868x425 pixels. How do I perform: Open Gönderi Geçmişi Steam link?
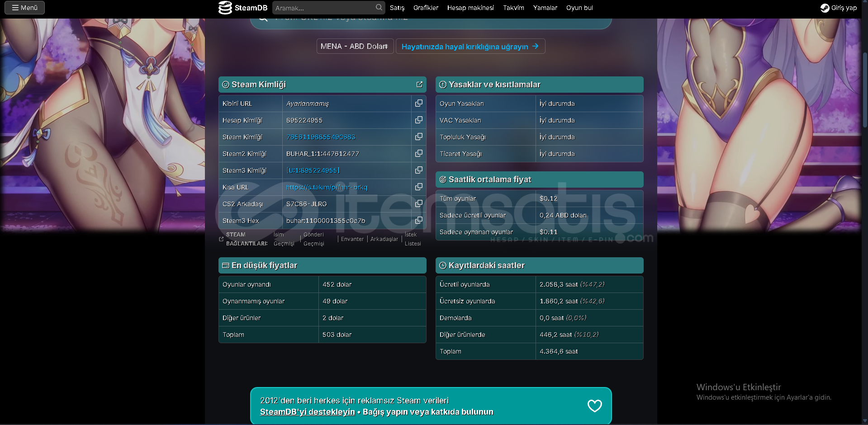click(314, 239)
